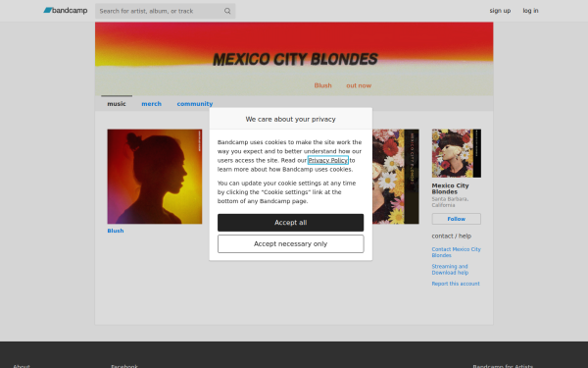Screen dimensions: 588x368
Task: Click the search magnifier icon
Action: (227, 11)
